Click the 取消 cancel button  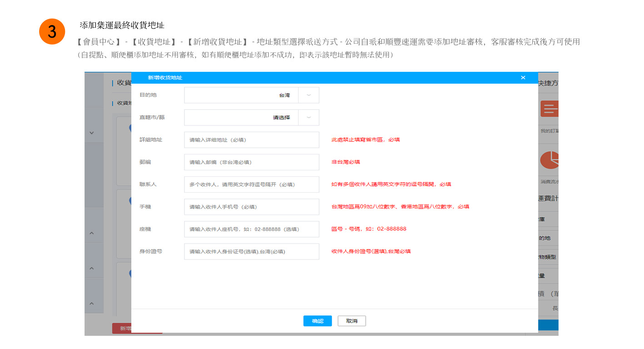click(x=351, y=321)
